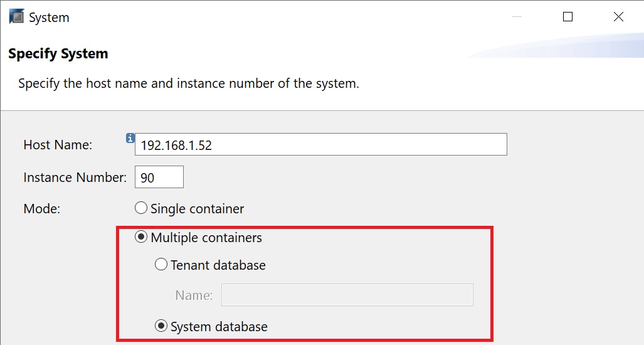This screenshot has height=345, width=644.
Task: Select the Multiple containers radio button
Action: pos(141,237)
